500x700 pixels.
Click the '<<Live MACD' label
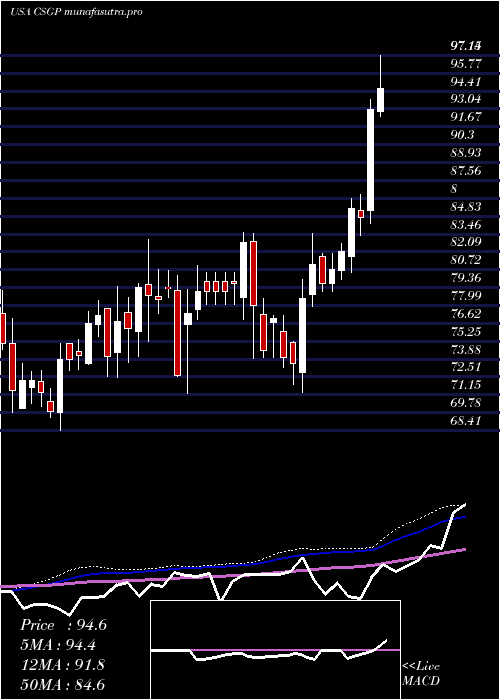click(421, 673)
